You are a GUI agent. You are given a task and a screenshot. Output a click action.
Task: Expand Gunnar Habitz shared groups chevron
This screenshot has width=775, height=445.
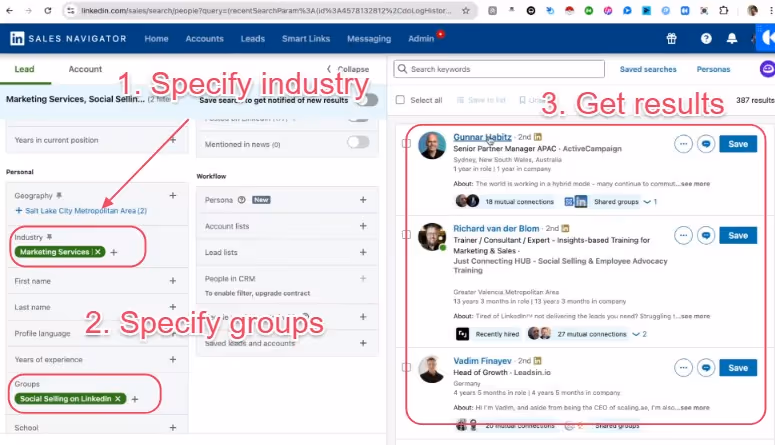[x=647, y=202]
